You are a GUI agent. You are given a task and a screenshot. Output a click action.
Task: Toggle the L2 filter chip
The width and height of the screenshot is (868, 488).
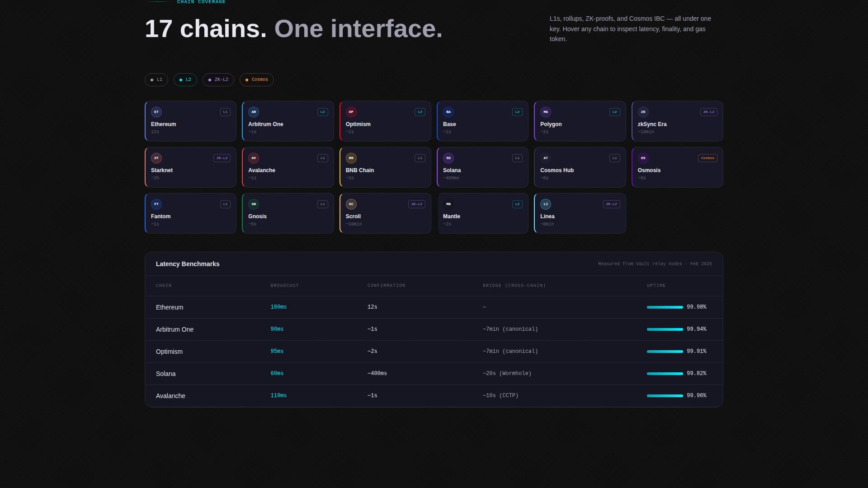tap(185, 80)
